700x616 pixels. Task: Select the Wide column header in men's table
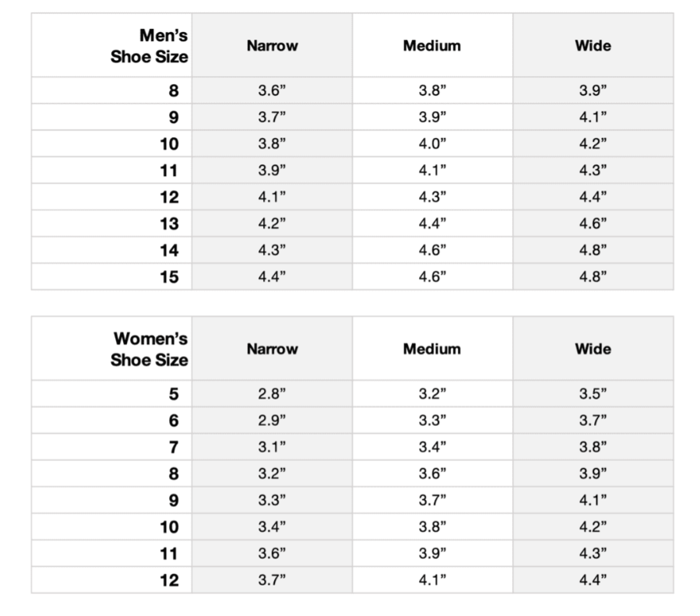tap(593, 46)
